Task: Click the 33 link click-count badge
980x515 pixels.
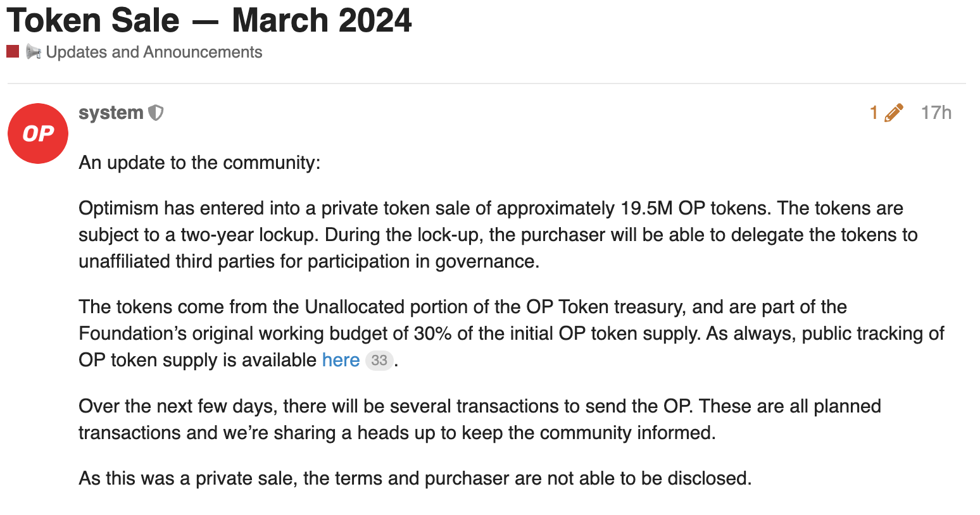Action: tap(379, 360)
